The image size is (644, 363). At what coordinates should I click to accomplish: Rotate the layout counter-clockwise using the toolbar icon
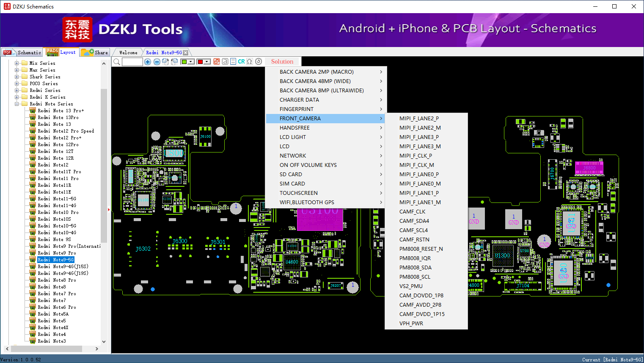pyautogui.click(x=174, y=62)
